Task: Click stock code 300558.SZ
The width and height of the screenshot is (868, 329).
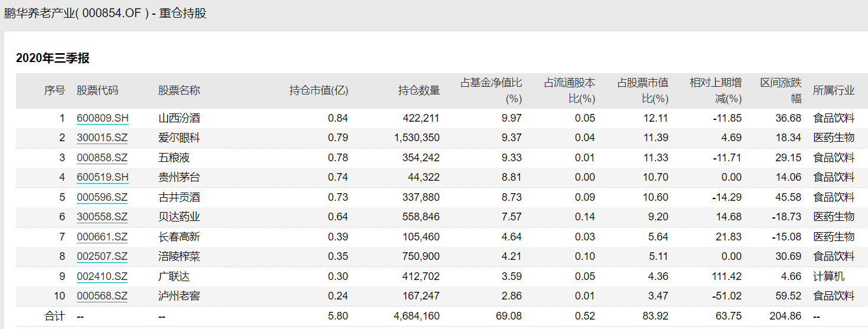Action: pos(102,217)
